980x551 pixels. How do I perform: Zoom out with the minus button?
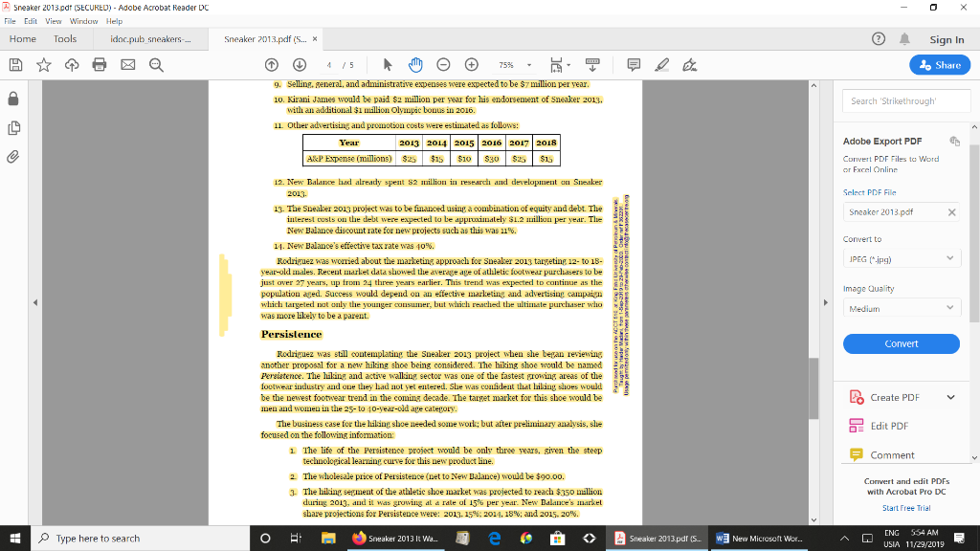443,65
